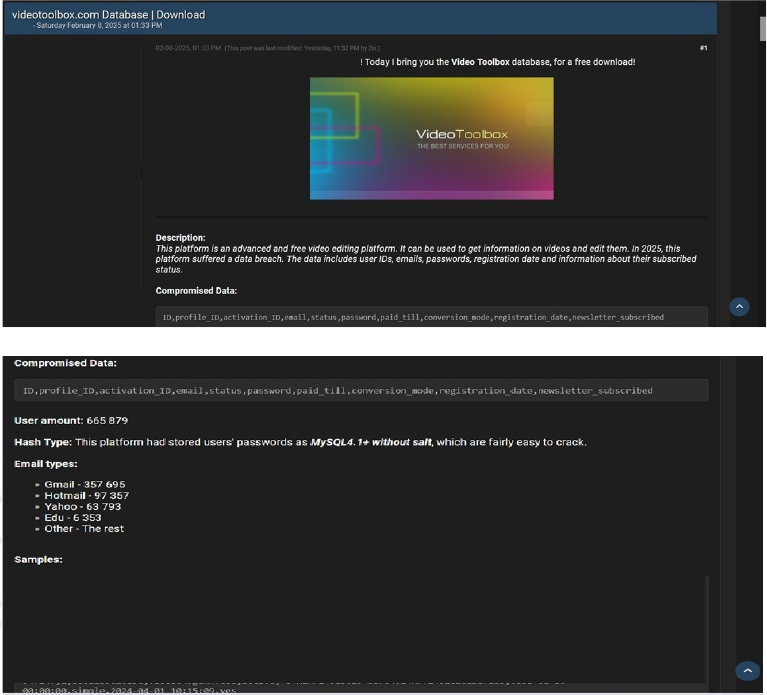Screen dimensions: 767x695
Task: Click the 'Samples:' heading
Action: point(38,560)
